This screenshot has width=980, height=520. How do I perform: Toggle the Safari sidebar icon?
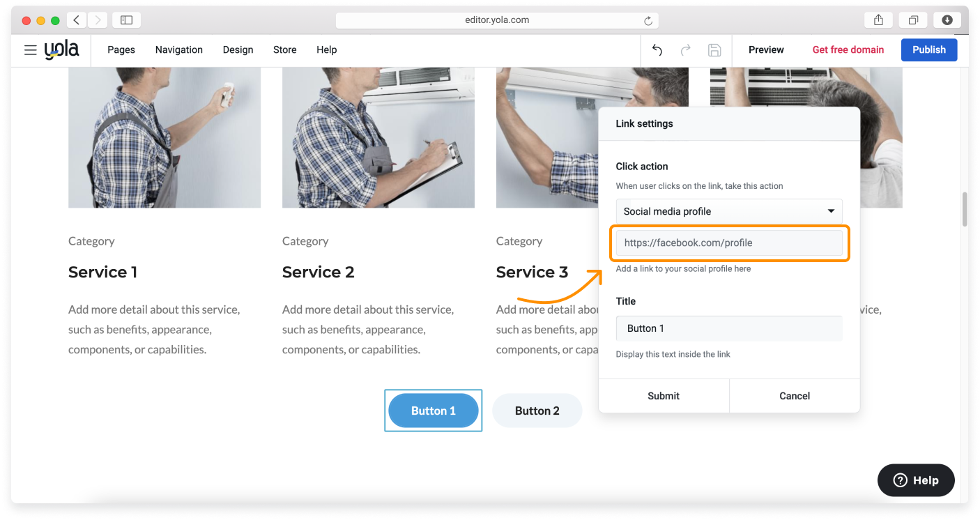[x=126, y=20]
